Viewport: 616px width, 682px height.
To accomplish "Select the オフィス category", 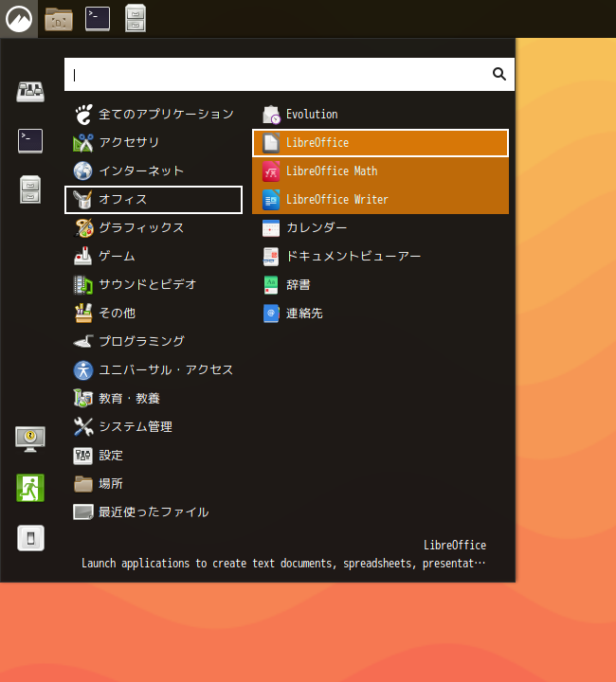I will click(x=154, y=200).
